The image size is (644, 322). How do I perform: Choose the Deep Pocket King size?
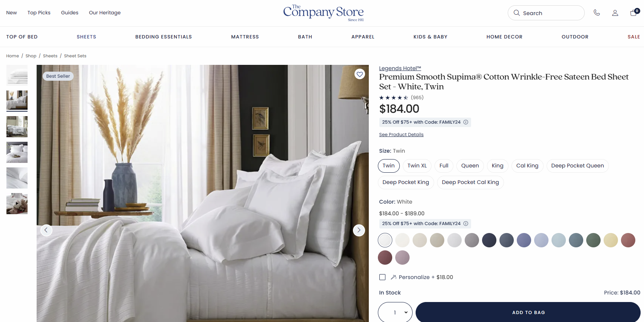pyautogui.click(x=406, y=182)
